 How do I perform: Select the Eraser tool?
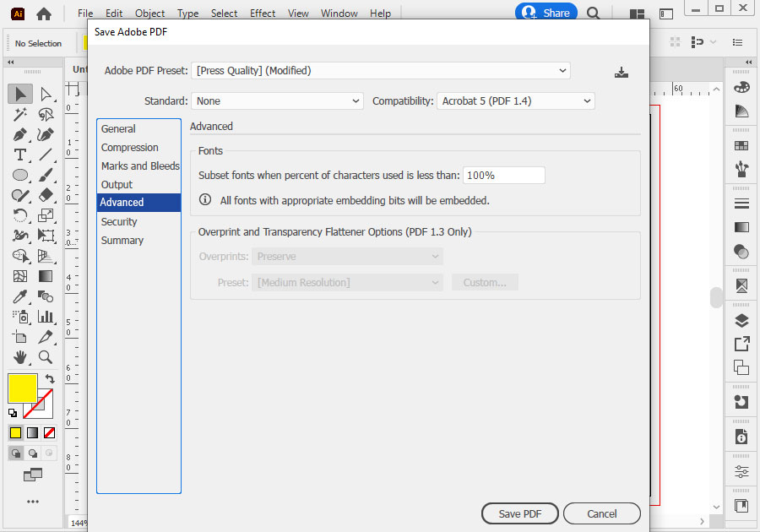point(46,195)
